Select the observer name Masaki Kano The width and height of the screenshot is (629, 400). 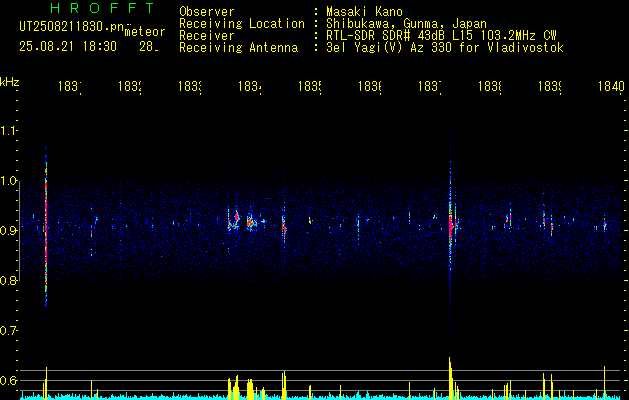pyautogui.click(x=364, y=11)
